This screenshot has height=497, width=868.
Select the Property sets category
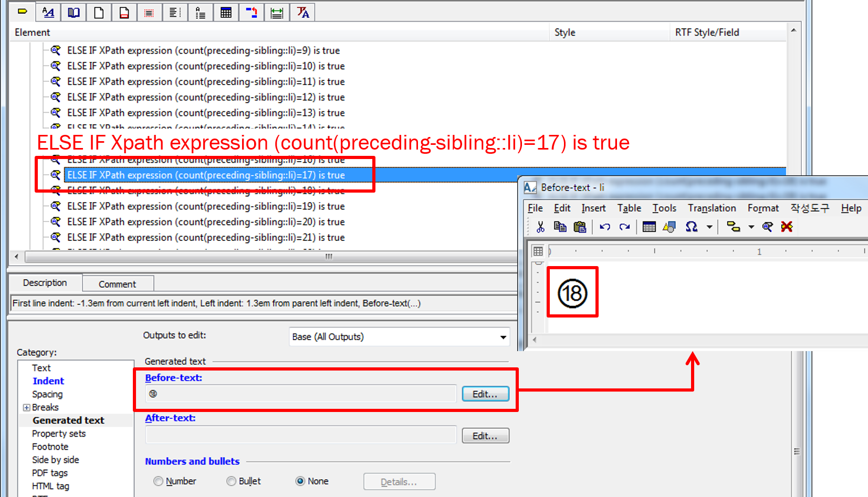pos(59,433)
